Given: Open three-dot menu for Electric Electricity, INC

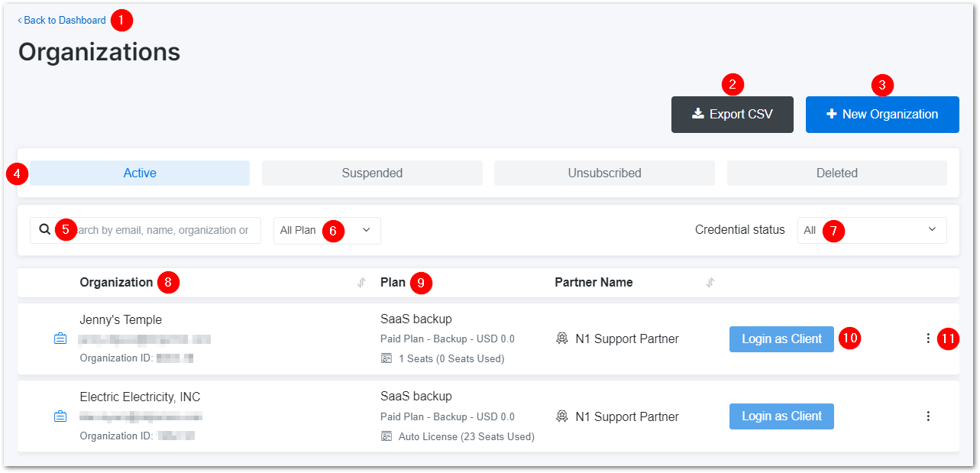Looking at the screenshot, I should (928, 416).
